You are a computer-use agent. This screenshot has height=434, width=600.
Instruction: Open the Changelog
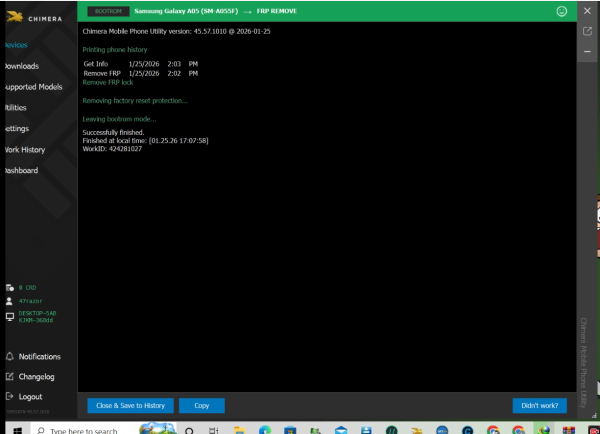36,377
